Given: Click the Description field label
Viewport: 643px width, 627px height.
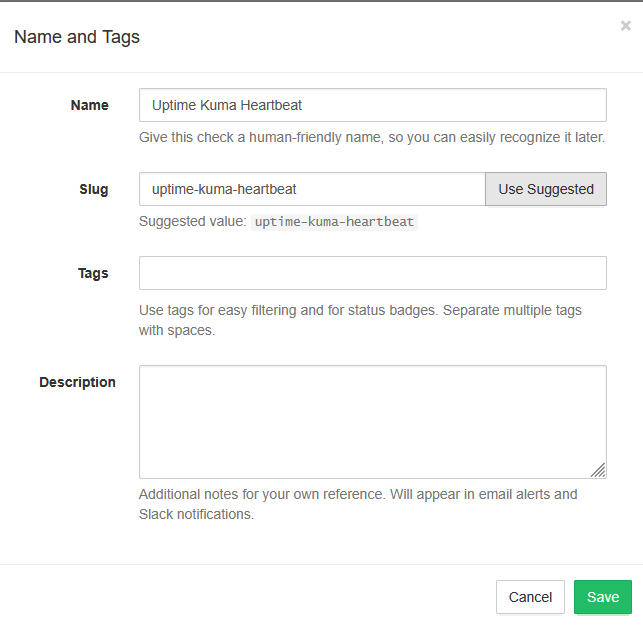Looking at the screenshot, I should point(78,382).
